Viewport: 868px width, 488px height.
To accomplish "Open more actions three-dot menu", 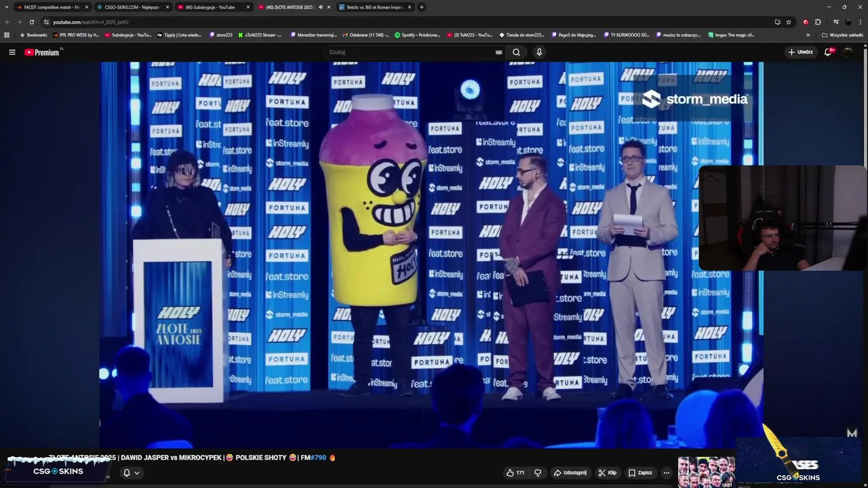I will (x=667, y=472).
